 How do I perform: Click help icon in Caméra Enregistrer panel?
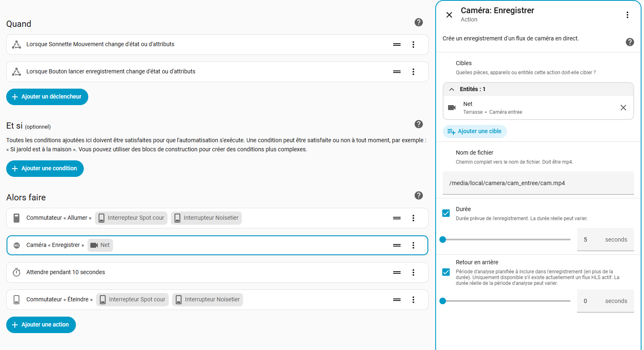point(630,42)
